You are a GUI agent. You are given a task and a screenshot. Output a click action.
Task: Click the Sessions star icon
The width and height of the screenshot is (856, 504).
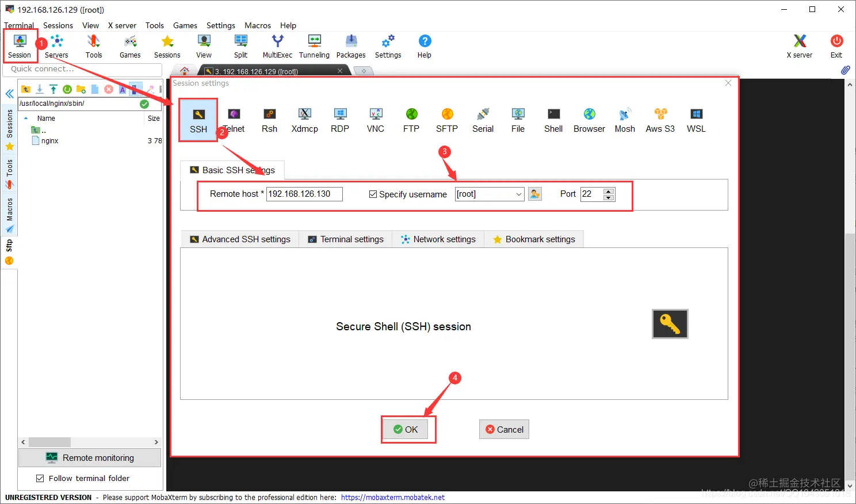(167, 46)
